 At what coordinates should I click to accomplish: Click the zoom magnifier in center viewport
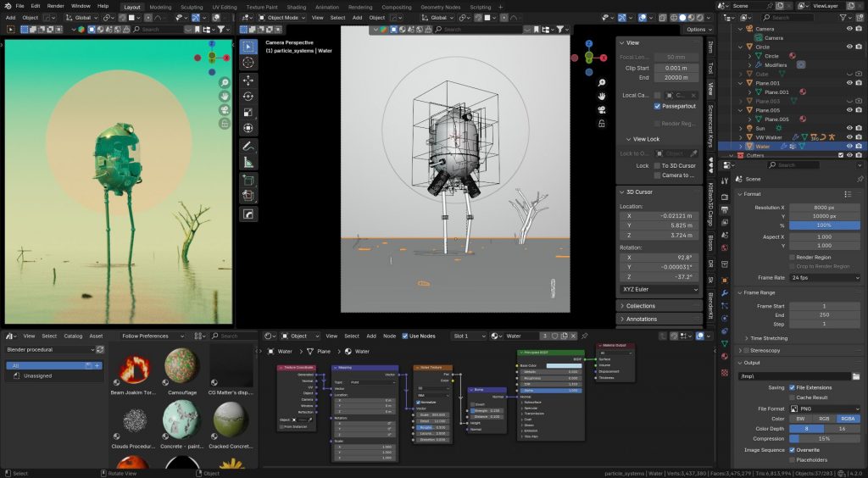tap(602, 82)
